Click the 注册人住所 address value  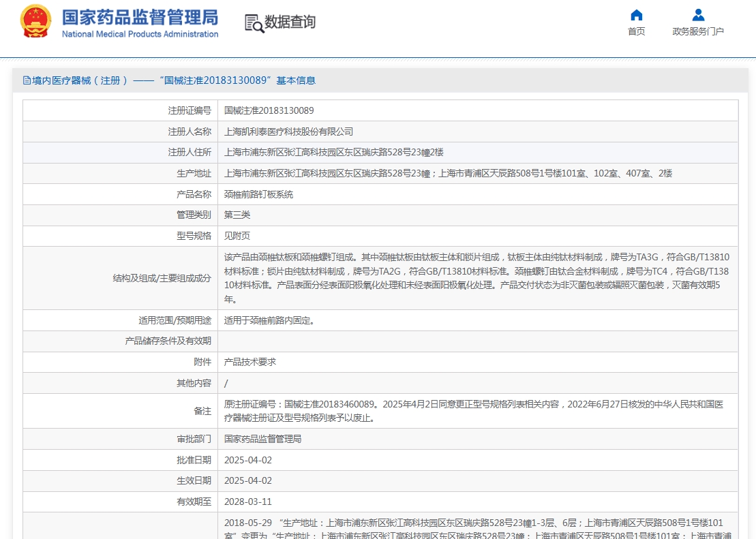333,153
